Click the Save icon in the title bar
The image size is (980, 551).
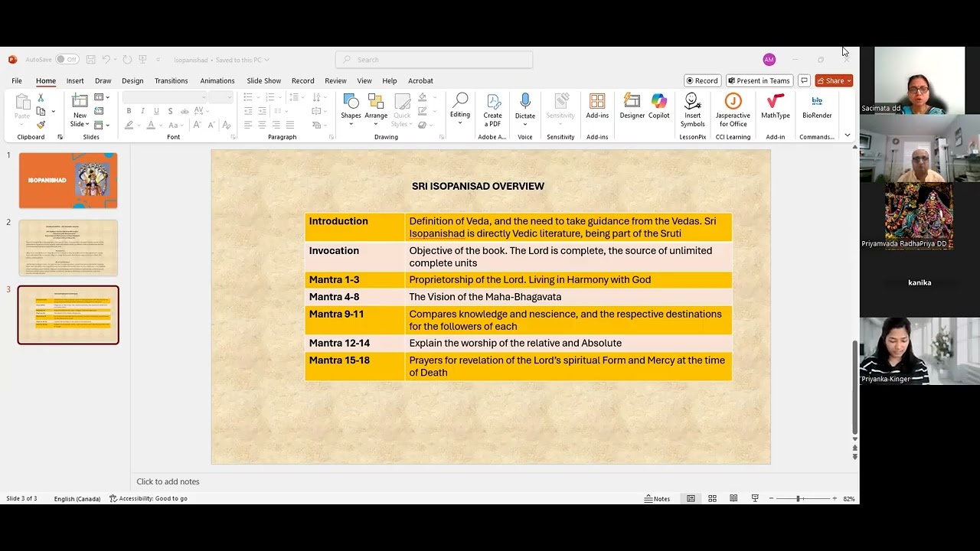pos(90,60)
